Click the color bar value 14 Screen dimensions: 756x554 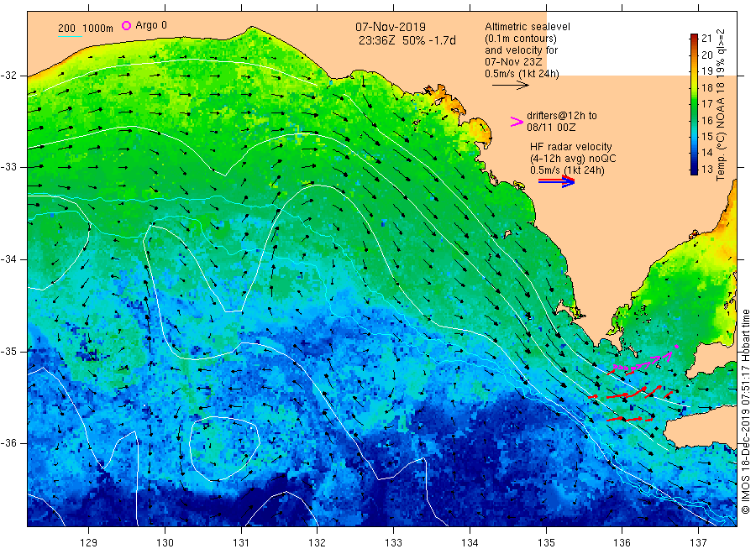click(706, 153)
